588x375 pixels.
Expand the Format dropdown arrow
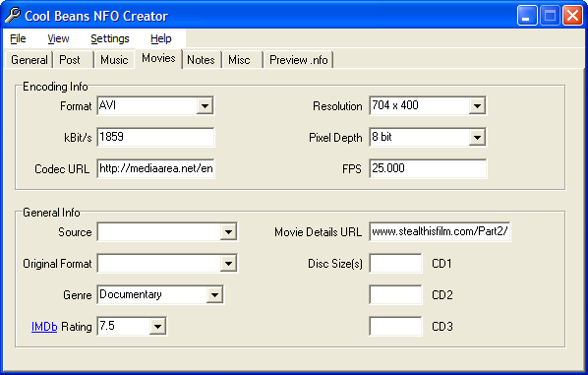[205, 106]
